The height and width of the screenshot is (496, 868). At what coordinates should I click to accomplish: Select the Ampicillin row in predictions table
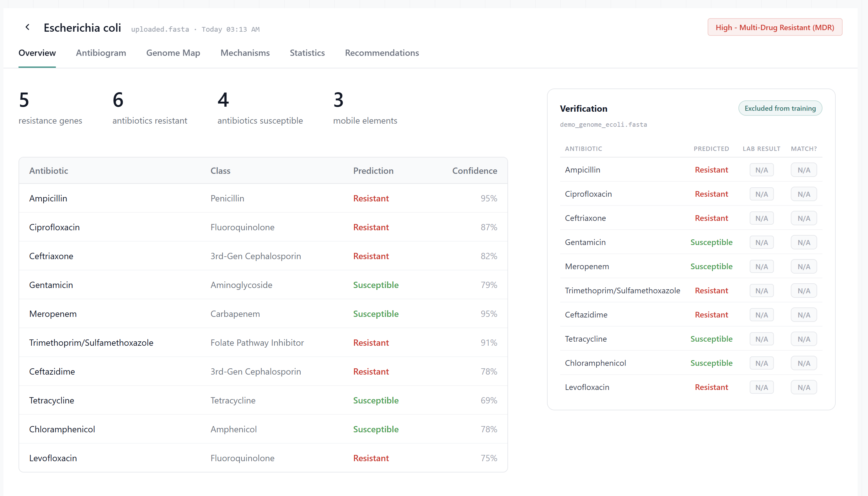click(x=263, y=198)
